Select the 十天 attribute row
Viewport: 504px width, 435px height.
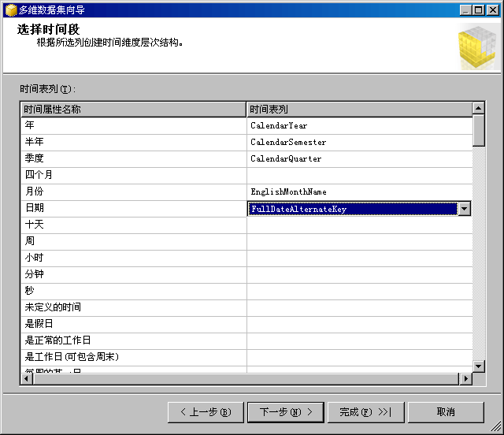pyautogui.click(x=133, y=225)
